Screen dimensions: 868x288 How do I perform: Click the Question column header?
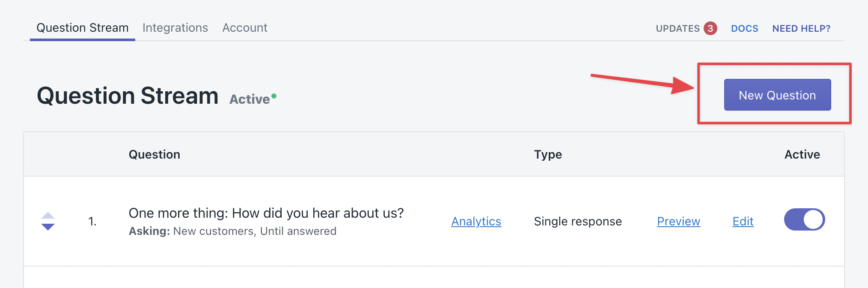(155, 154)
